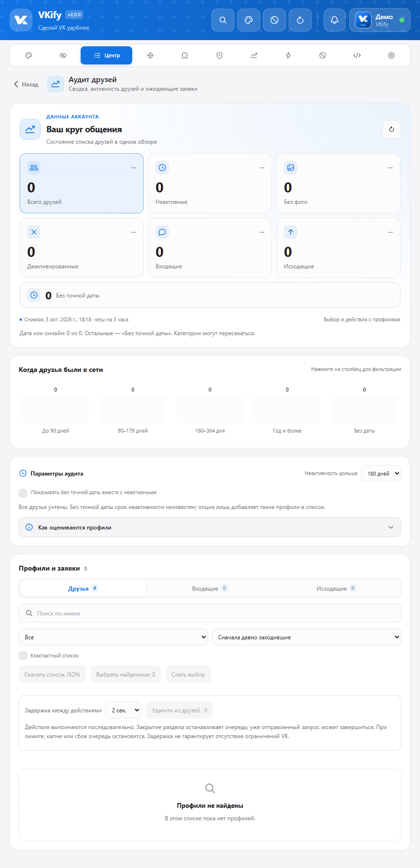Refresh the Ваш круг общения data
The height and width of the screenshot is (868, 420).
coord(391,129)
